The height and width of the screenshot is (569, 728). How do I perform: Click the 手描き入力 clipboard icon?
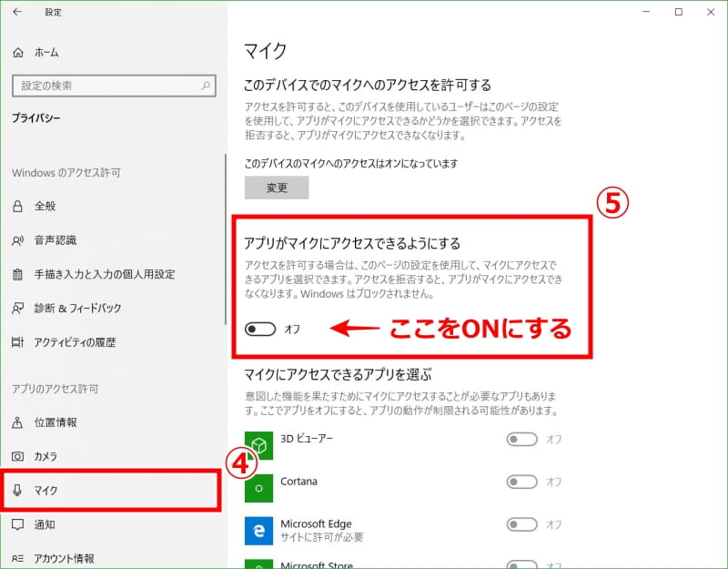point(17,275)
